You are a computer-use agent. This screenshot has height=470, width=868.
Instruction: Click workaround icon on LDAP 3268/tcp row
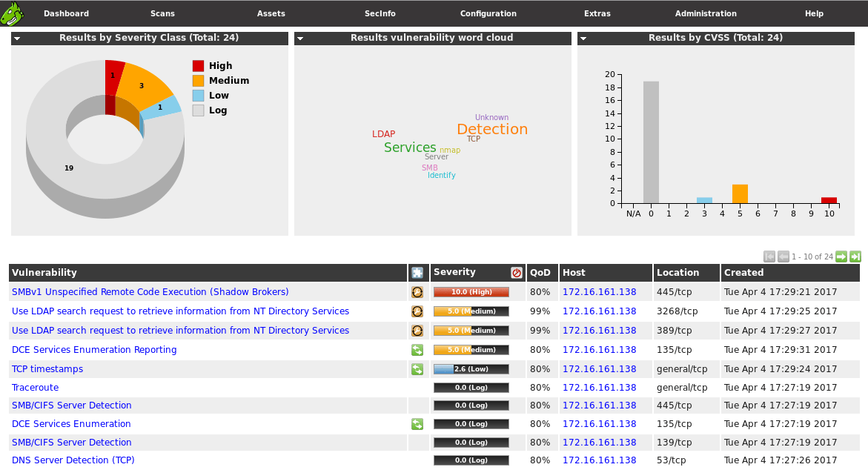(x=417, y=311)
